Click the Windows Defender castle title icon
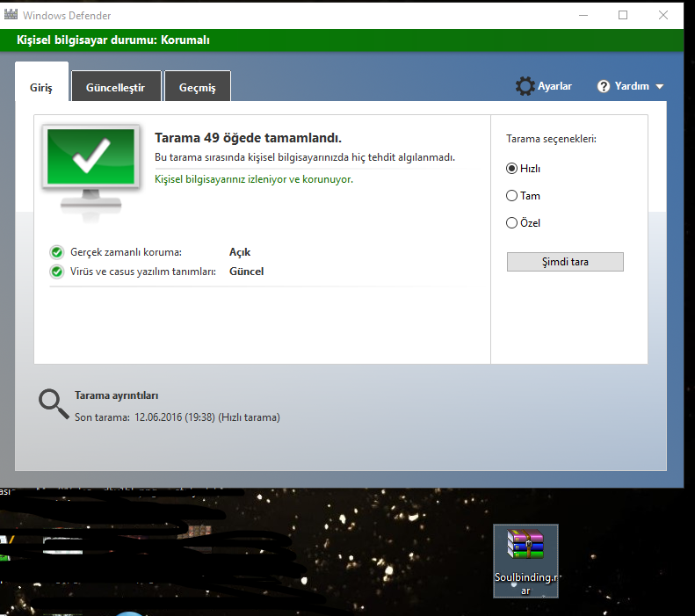Image resolution: width=695 pixels, height=616 pixels. 11,15
